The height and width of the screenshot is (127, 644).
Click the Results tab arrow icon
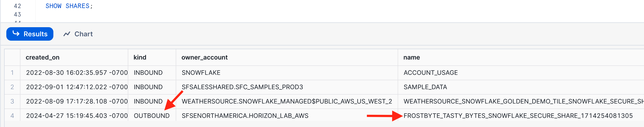pos(16,33)
